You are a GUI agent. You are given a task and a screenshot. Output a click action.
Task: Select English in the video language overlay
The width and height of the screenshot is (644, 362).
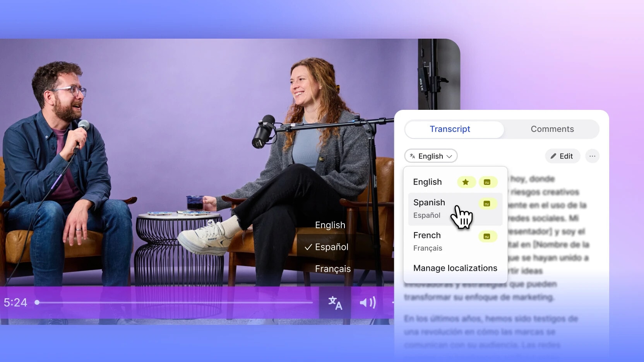click(330, 225)
